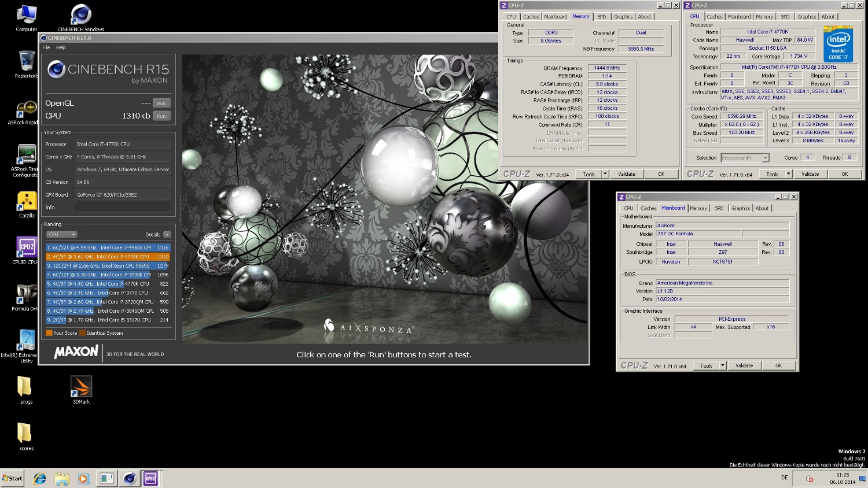
Task: Open Mainboard tab in CPU tab CPU-Z window
Action: pos(739,17)
